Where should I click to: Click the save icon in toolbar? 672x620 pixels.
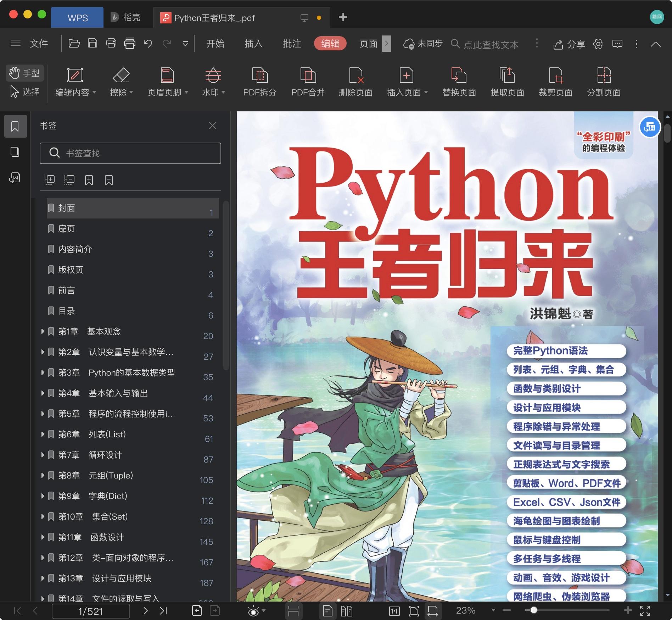click(93, 44)
